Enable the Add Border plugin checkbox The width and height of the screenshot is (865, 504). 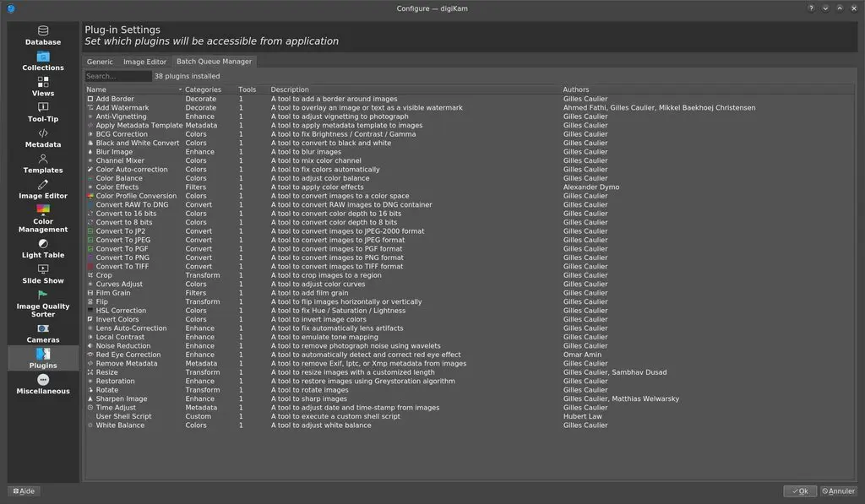pyautogui.click(x=89, y=98)
